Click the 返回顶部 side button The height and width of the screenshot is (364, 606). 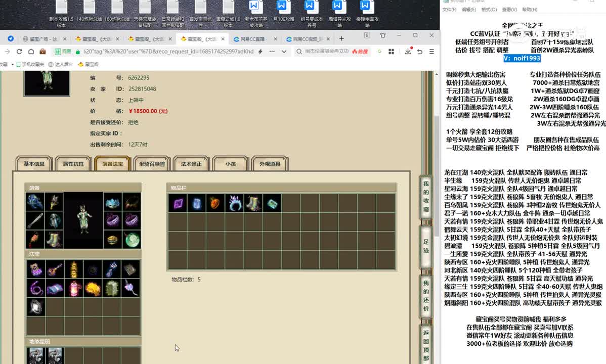(x=426, y=345)
